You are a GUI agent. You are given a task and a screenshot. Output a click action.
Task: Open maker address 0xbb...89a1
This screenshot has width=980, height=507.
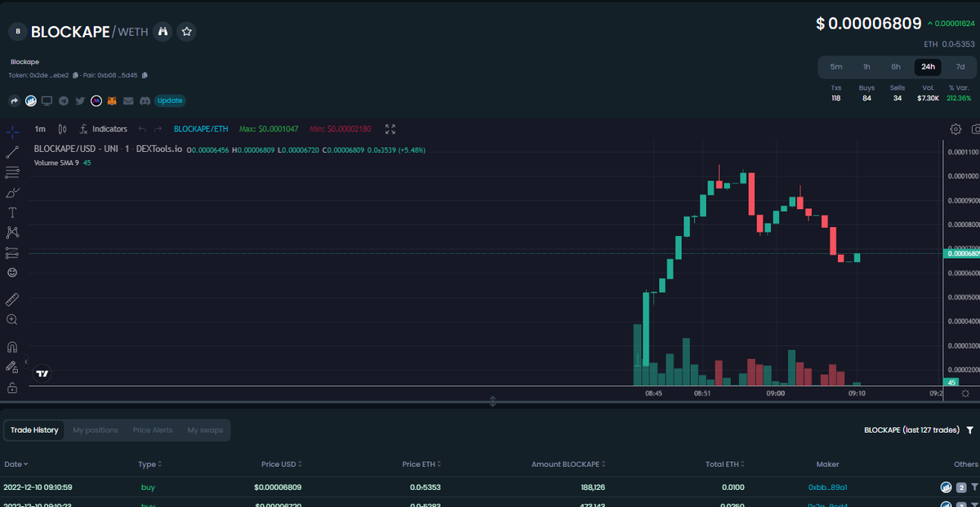point(827,487)
